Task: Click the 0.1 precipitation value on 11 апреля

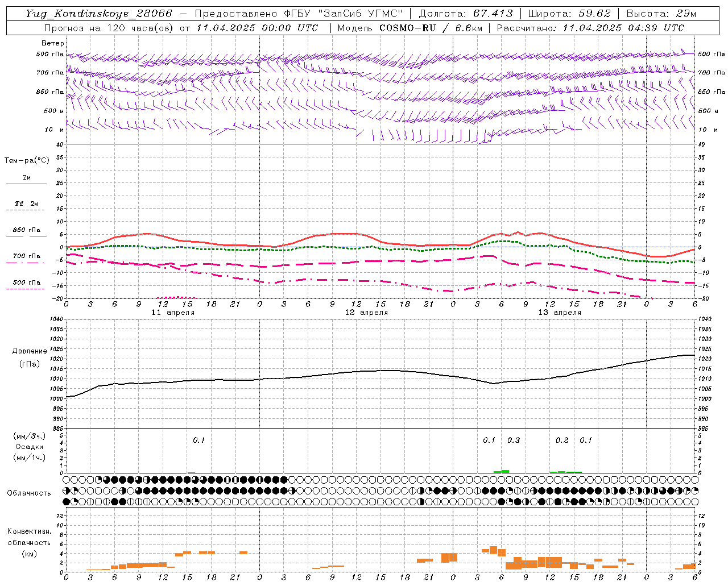Action: coord(198,440)
